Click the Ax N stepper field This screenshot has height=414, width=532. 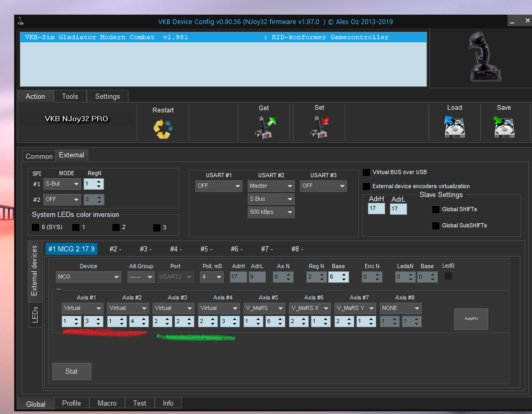pos(283,277)
